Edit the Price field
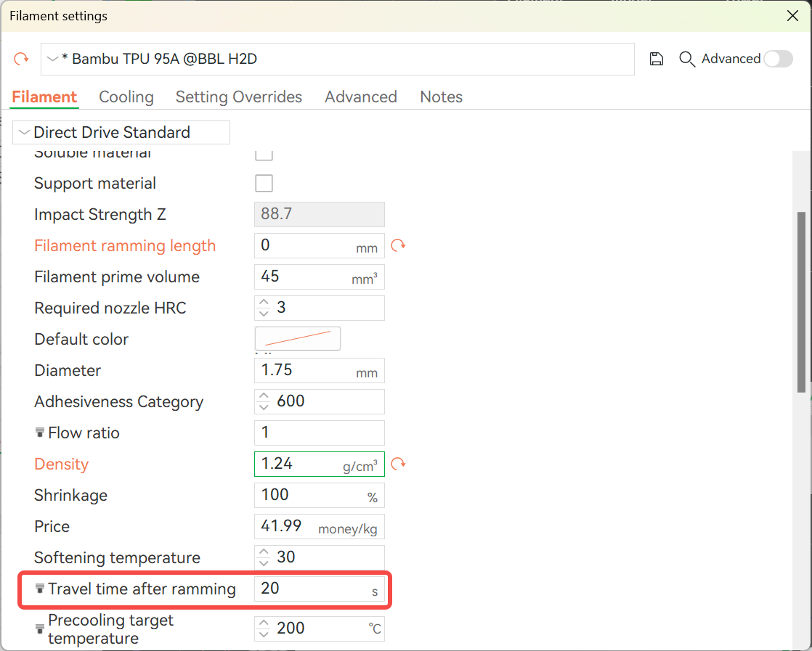The width and height of the screenshot is (812, 651). pos(320,526)
